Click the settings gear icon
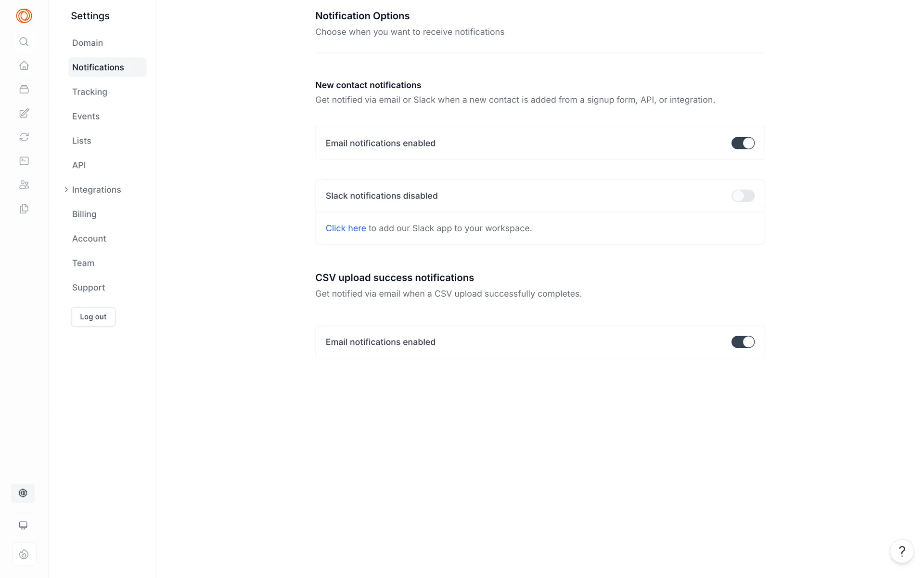This screenshot has height=578, width=924. (x=23, y=493)
